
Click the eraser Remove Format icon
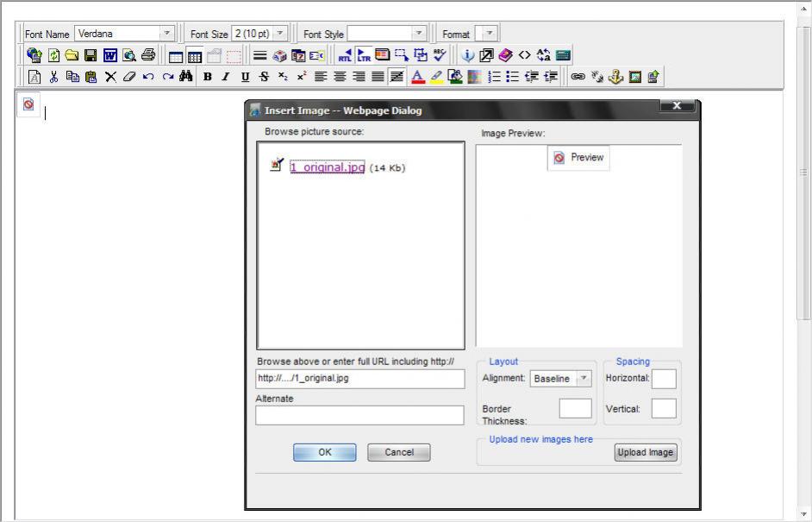coord(129,77)
